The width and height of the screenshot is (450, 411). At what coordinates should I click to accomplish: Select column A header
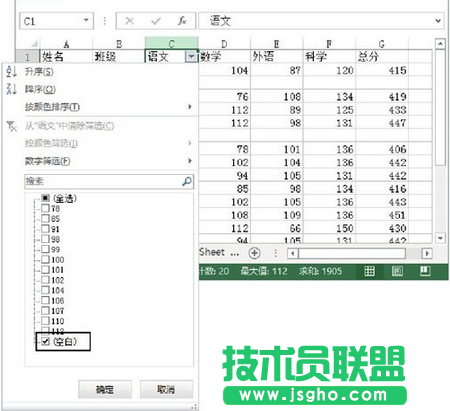66,44
